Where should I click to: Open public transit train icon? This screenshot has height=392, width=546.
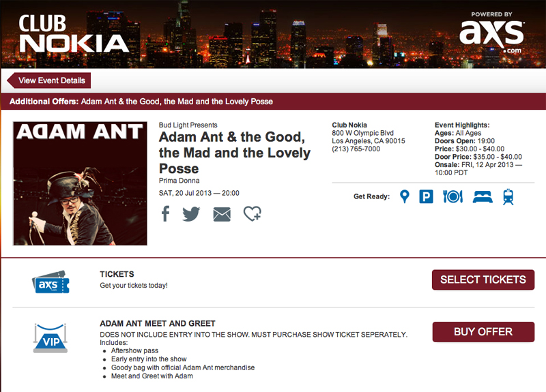(508, 197)
